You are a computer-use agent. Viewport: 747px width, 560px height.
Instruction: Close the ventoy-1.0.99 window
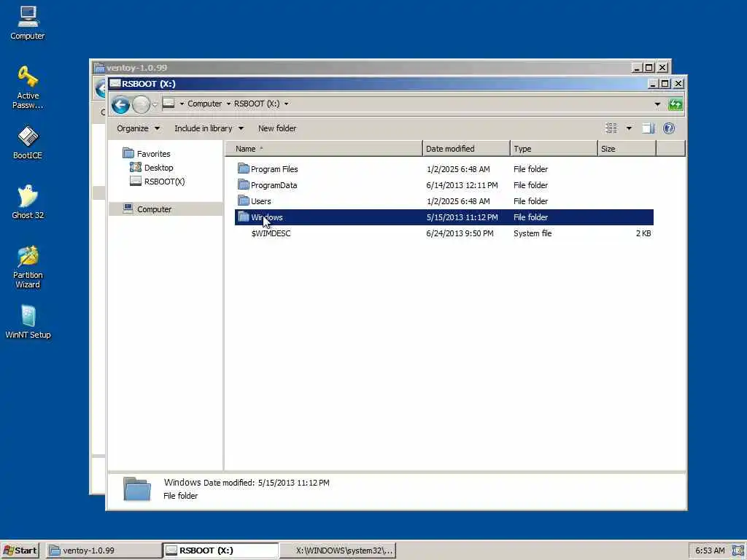coord(662,68)
